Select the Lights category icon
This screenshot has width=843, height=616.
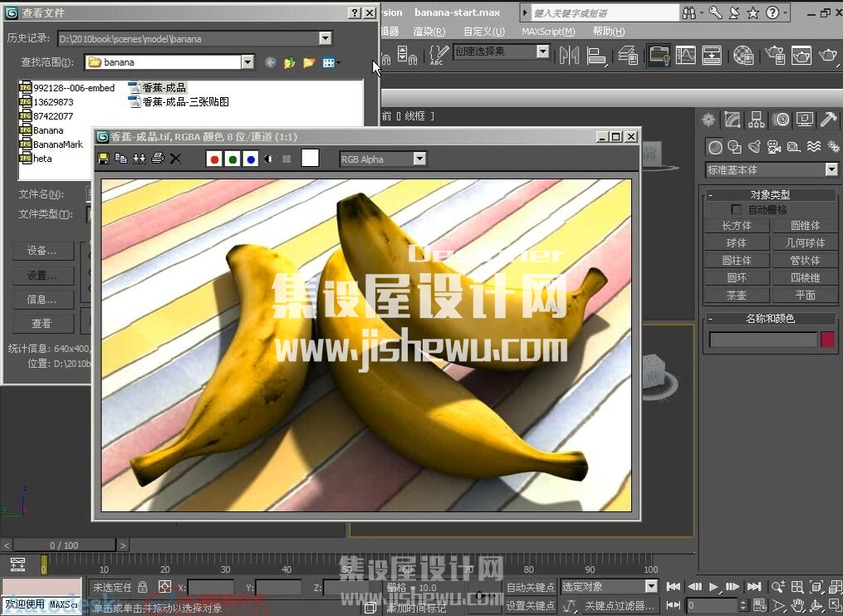click(755, 147)
